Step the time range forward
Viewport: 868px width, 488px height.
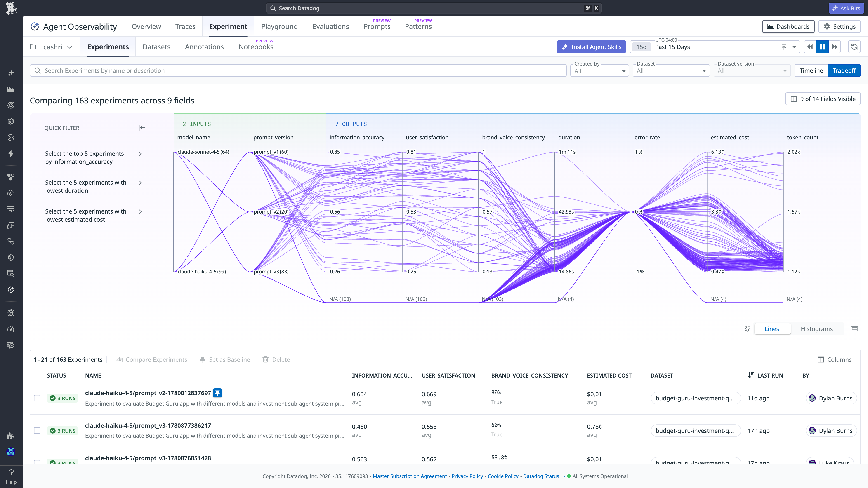coord(834,47)
